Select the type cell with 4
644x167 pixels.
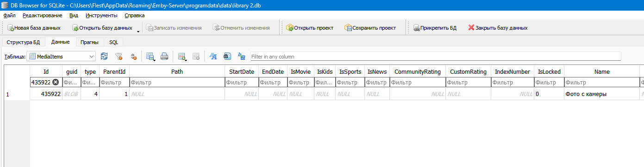click(90, 94)
